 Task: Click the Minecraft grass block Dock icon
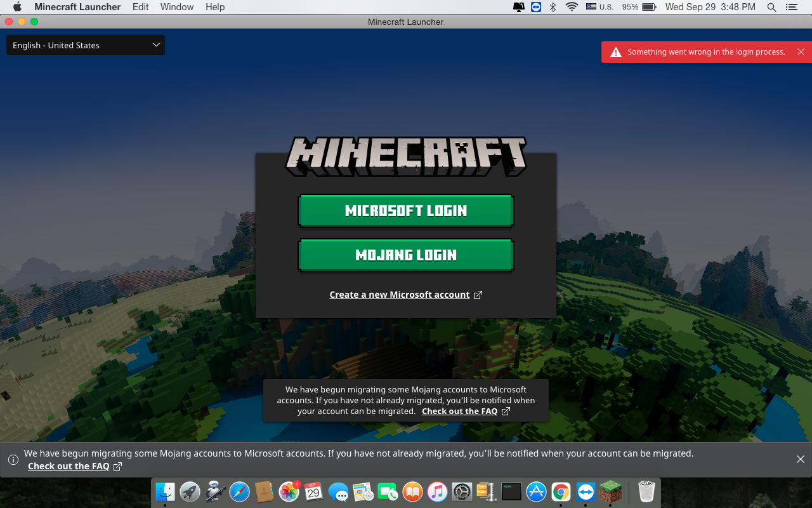coord(610,491)
